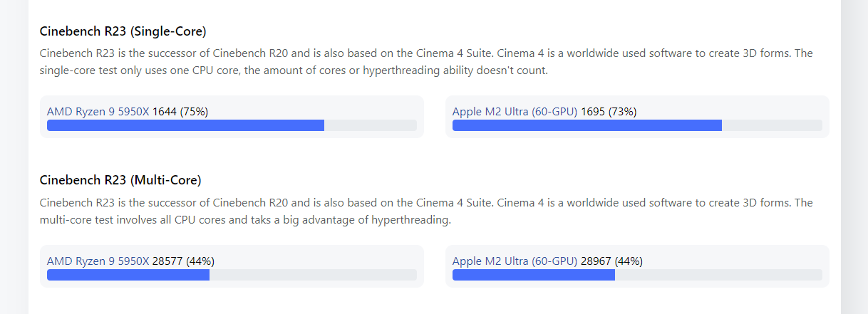Click the Ryzen 5950X multi-core progress bar
The width and height of the screenshot is (868, 314).
point(232,275)
